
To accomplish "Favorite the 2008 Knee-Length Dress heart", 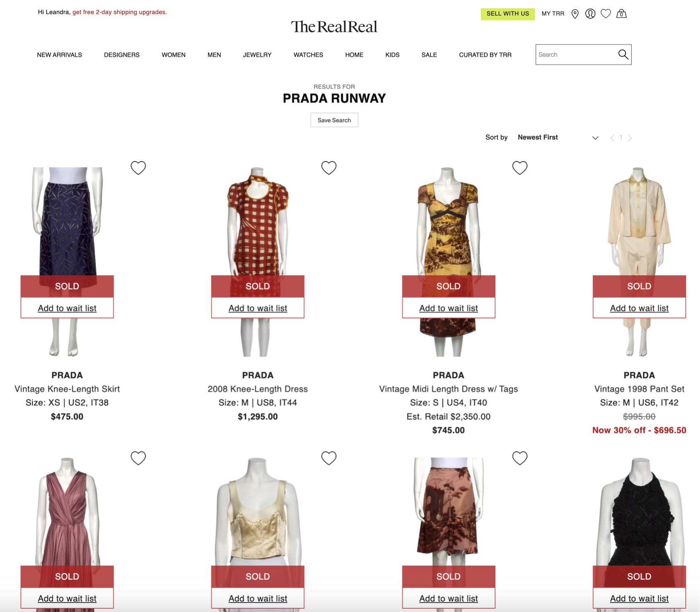I will [x=329, y=168].
